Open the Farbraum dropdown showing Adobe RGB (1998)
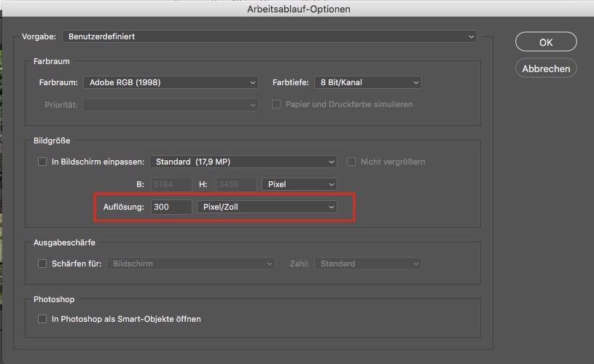The width and height of the screenshot is (594, 364). [x=171, y=82]
